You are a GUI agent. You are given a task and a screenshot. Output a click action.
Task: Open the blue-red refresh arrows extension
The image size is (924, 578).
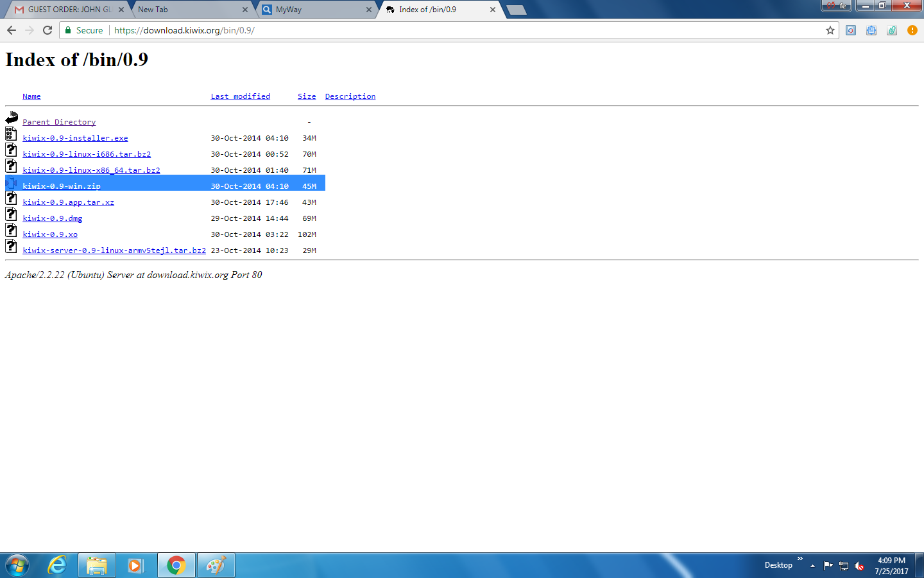coord(851,30)
